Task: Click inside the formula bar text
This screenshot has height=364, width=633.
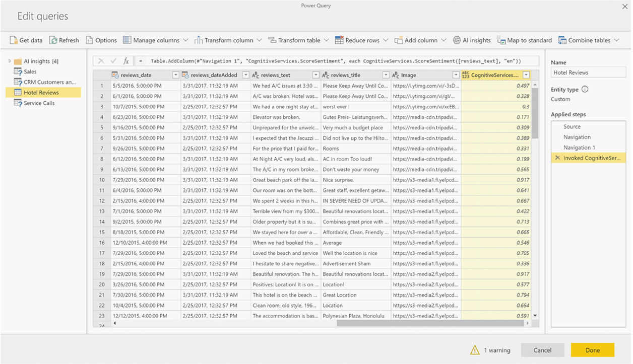Action: coord(336,61)
